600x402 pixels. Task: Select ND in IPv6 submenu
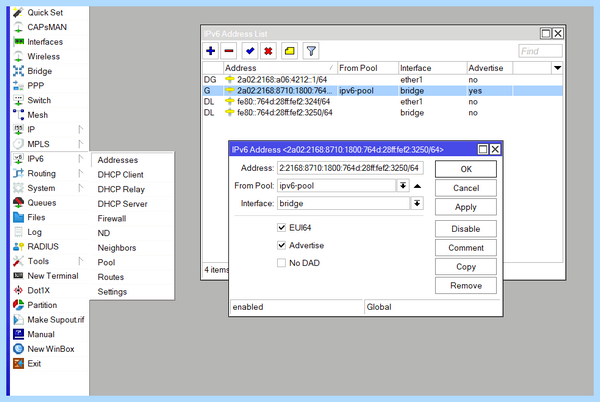(132, 233)
